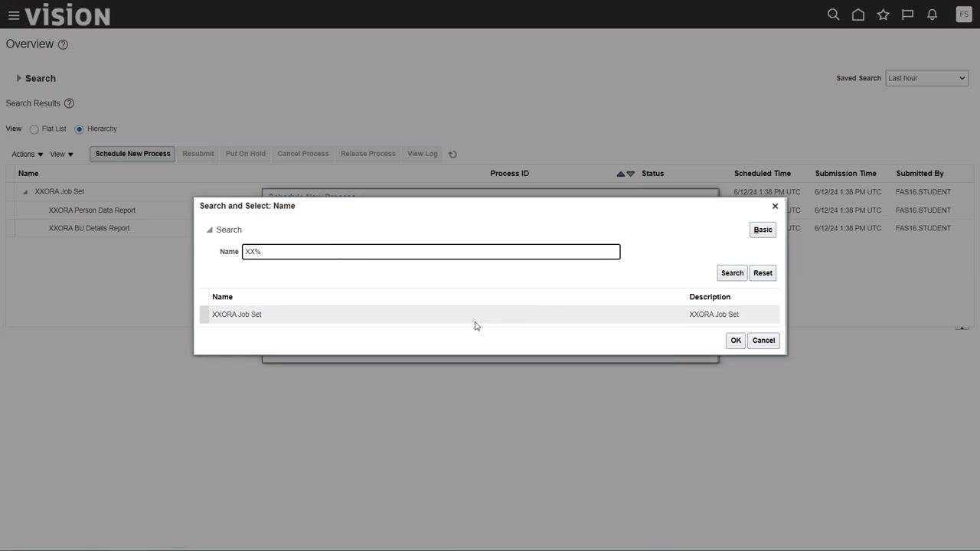Open the View menu in the toolbar
Image resolution: width=980 pixels, height=551 pixels.
(x=61, y=154)
